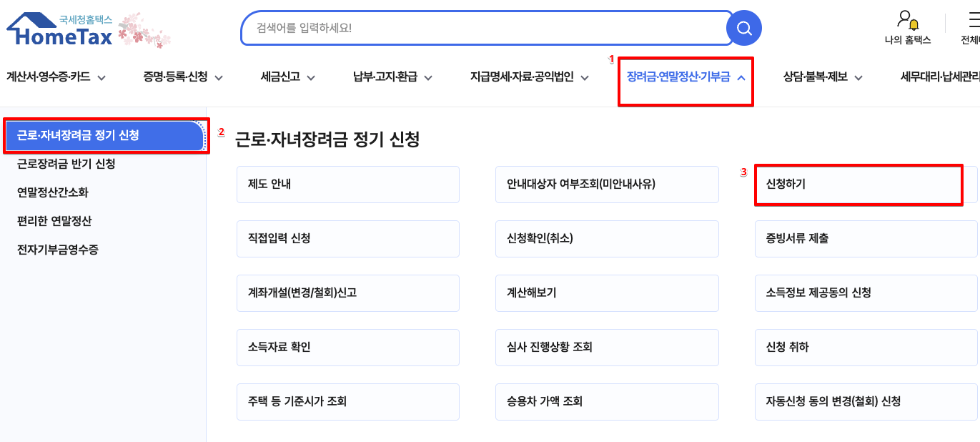Open 연말정산간소화 from the sidebar
The image size is (980, 442).
(56, 192)
